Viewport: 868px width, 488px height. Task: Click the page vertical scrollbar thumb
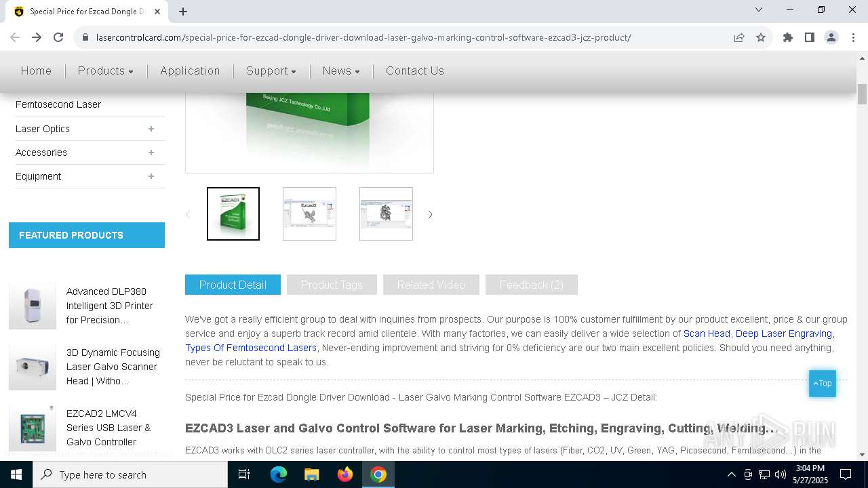coord(863,94)
